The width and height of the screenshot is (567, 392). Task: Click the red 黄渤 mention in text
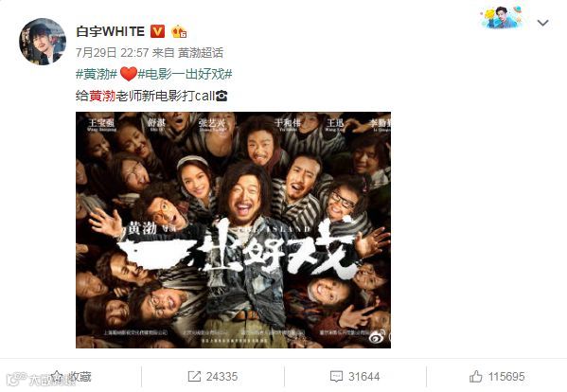click(102, 96)
